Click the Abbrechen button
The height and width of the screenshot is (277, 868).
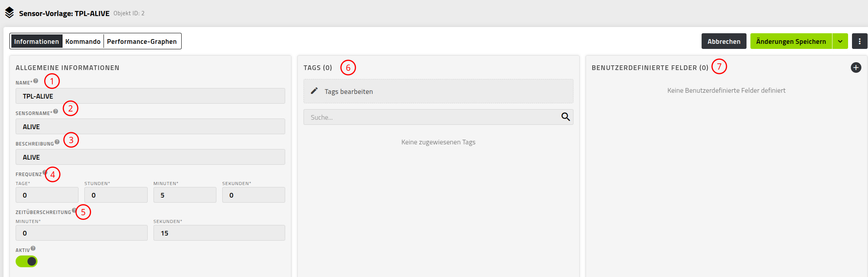pyautogui.click(x=724, y=41)
